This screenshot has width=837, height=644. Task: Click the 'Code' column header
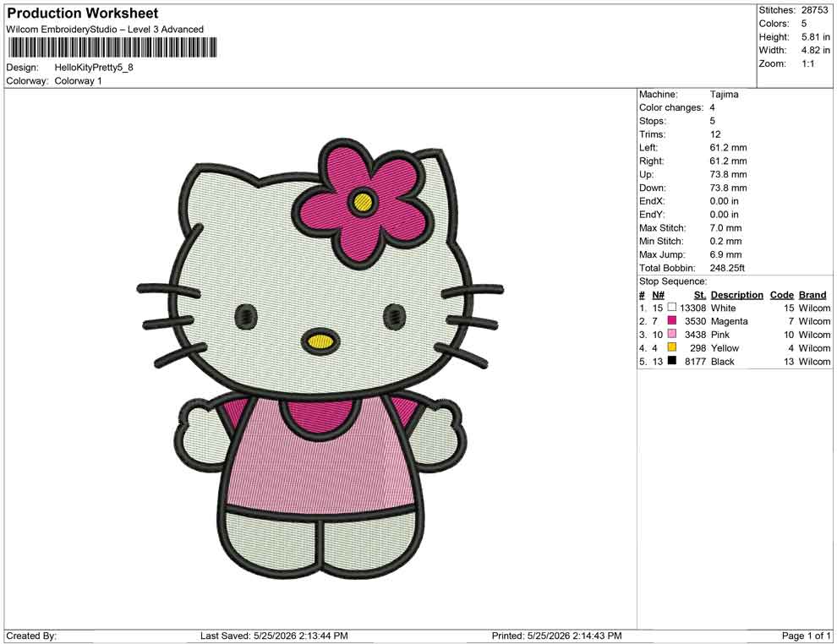(782, 295)
